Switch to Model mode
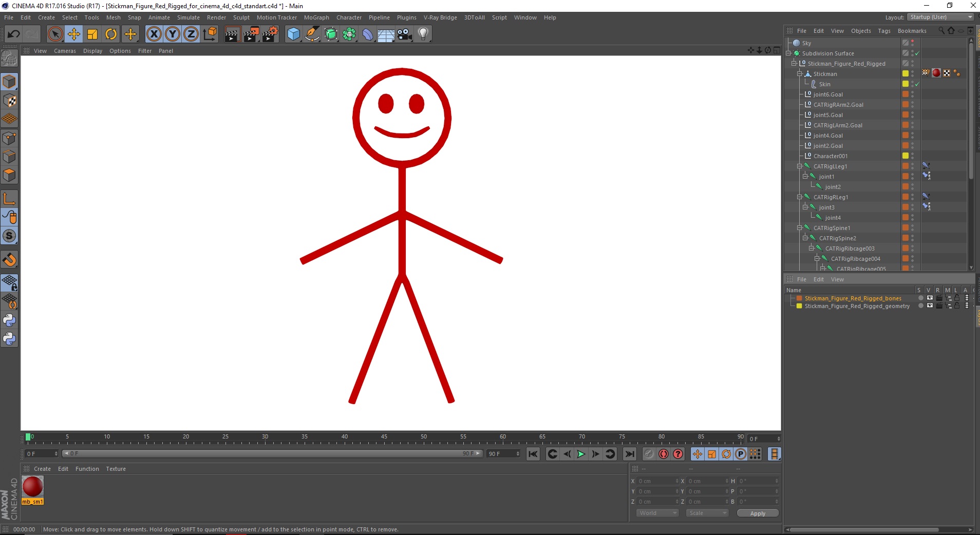980x535 pixels. (x=9, y=82)
